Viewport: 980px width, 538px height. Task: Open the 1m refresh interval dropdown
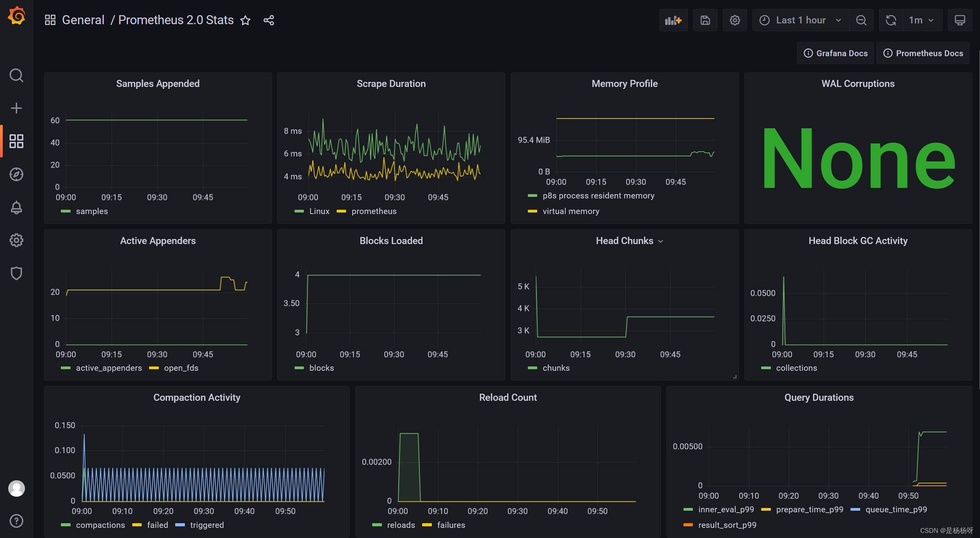pyautogui.click(x=922, y=20)
